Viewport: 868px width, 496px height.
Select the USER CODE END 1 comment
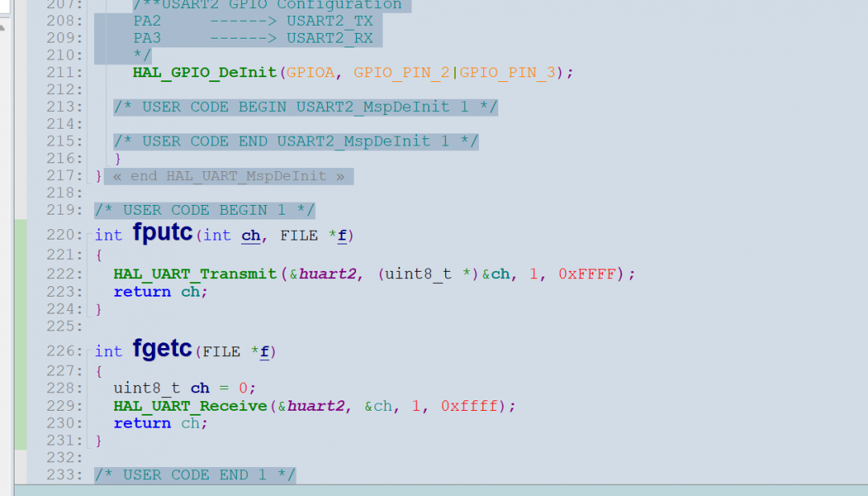[x=195, y=474]
